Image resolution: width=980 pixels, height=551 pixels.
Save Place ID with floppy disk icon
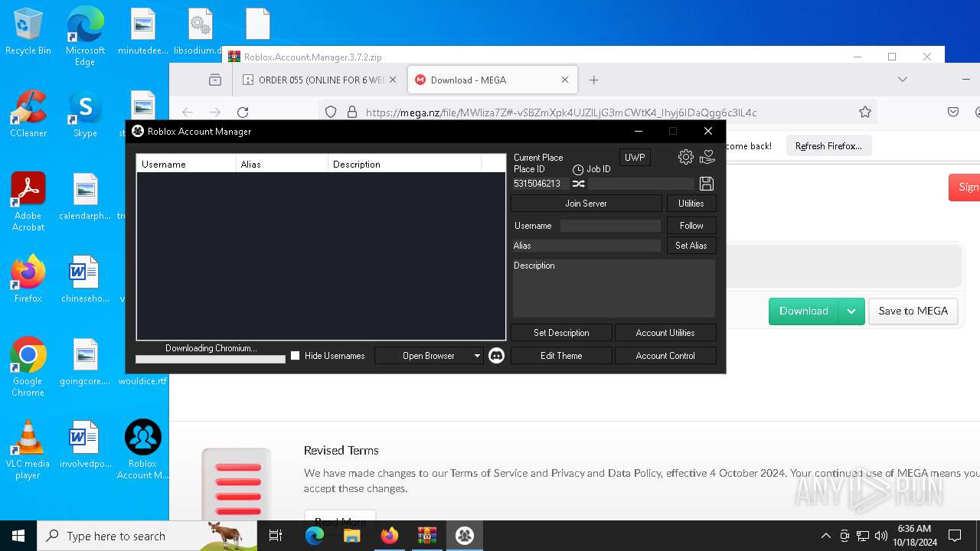(707, 184)
